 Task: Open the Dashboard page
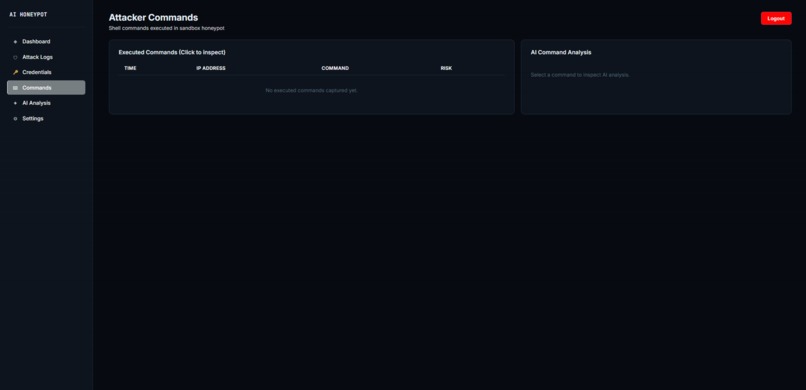point(46,42)
